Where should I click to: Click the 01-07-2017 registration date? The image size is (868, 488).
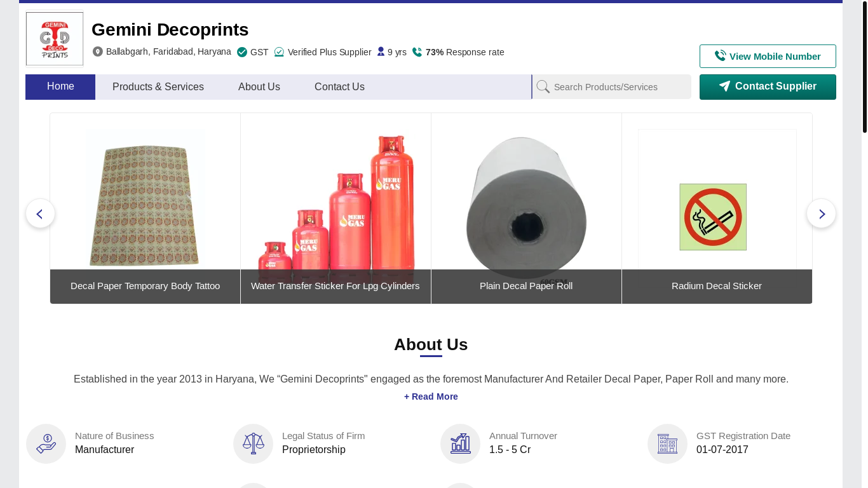tap(722, 450)
